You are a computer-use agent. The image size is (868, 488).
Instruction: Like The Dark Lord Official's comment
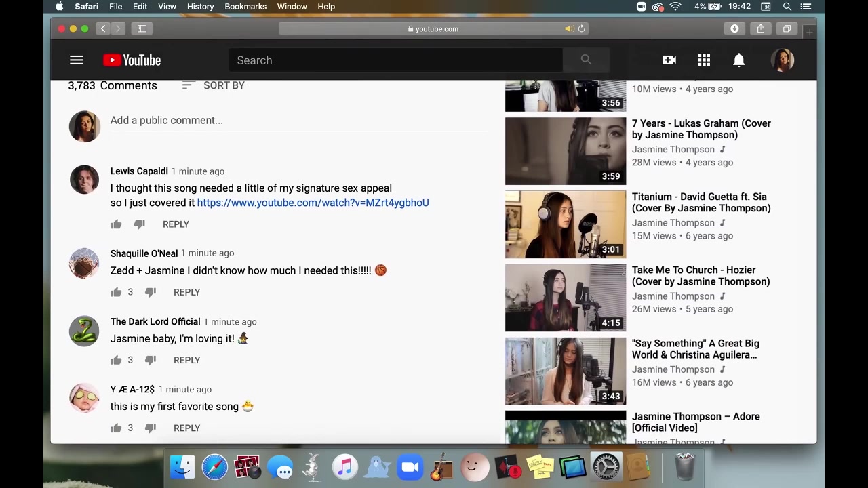coord(116,360)
